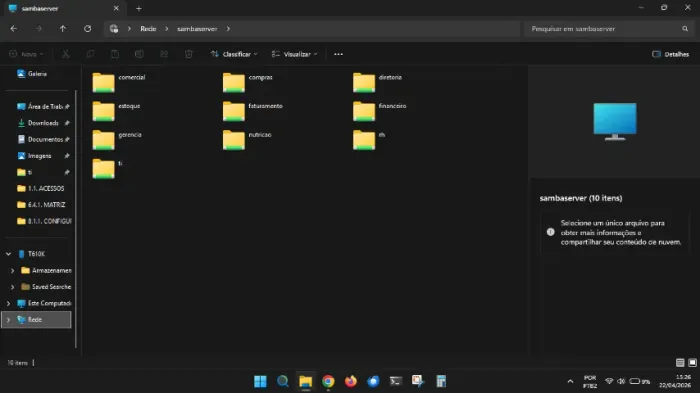Expand the Armazenamento tree node

12,270
